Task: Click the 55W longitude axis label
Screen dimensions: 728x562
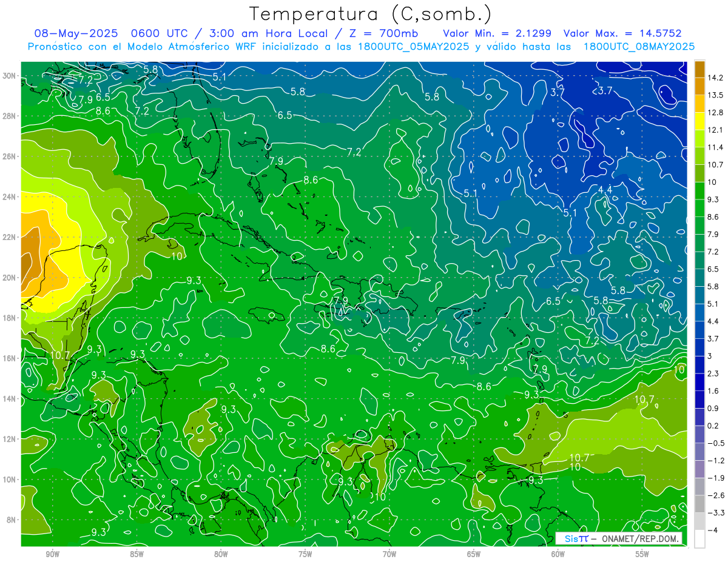Action: point(642,554)
